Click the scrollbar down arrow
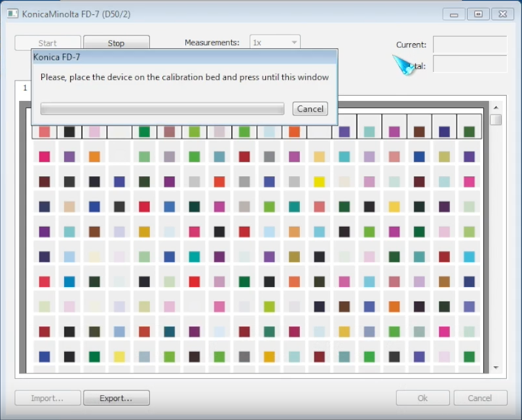The height and width of the screenshot is (420, 522). [496, 368]
